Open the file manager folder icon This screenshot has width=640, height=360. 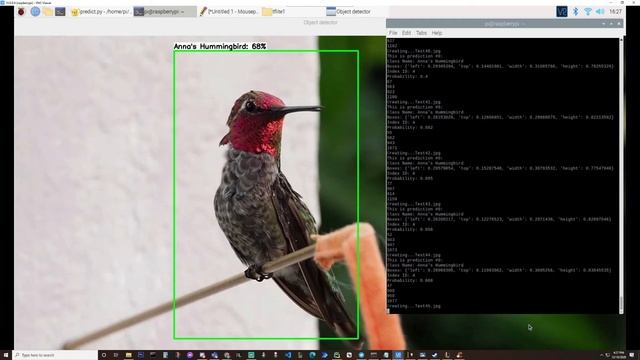48,11
